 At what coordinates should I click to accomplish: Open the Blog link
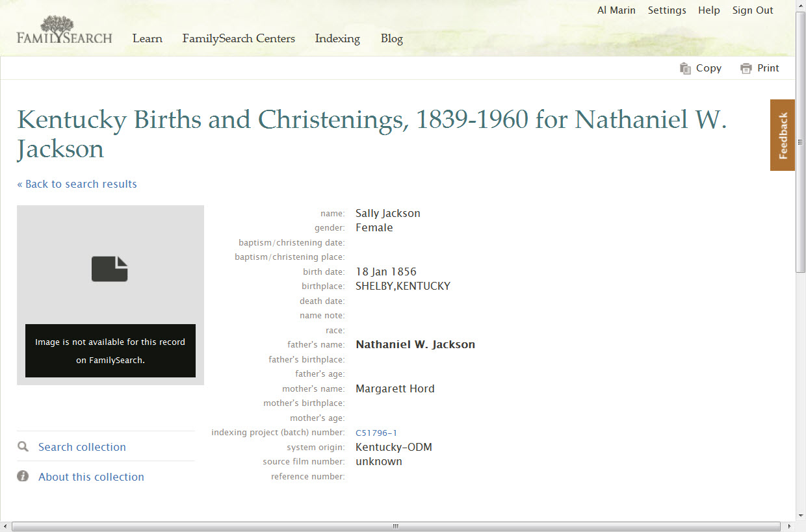(392, 38)
